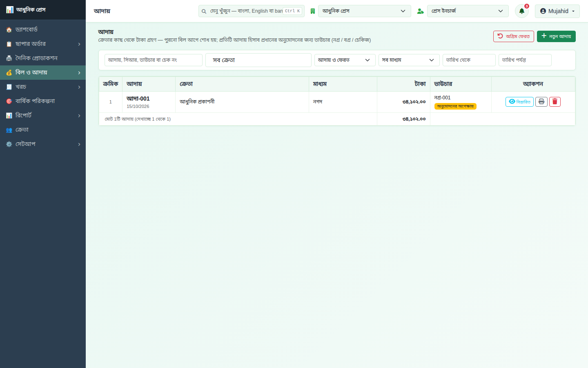Expand the রিপোর্ট sidebar section

pos(43,115)
